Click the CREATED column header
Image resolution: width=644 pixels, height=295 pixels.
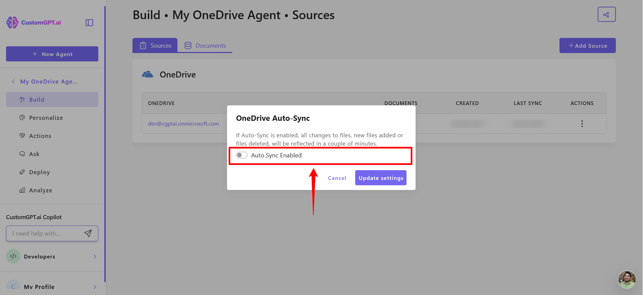click(467, 103)
